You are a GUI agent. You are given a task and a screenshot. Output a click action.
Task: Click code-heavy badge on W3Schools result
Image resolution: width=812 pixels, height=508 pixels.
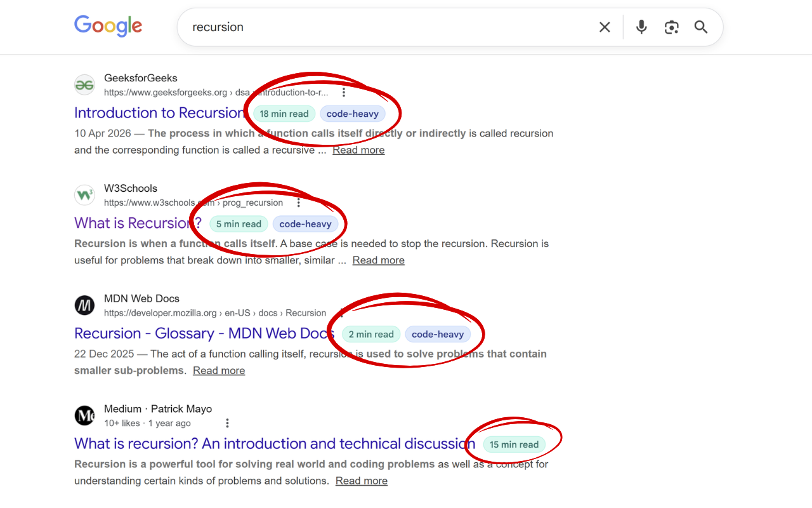coord(306,224)
